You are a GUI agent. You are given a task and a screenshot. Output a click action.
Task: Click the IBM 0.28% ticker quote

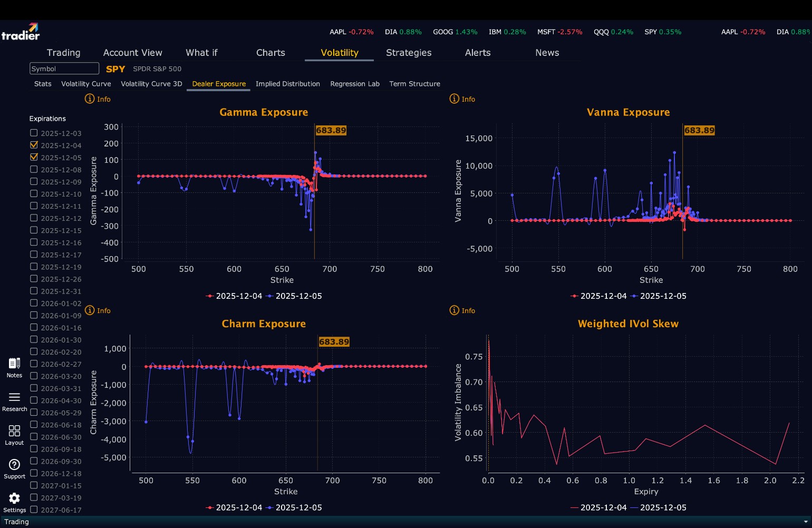tap(507, 32)
